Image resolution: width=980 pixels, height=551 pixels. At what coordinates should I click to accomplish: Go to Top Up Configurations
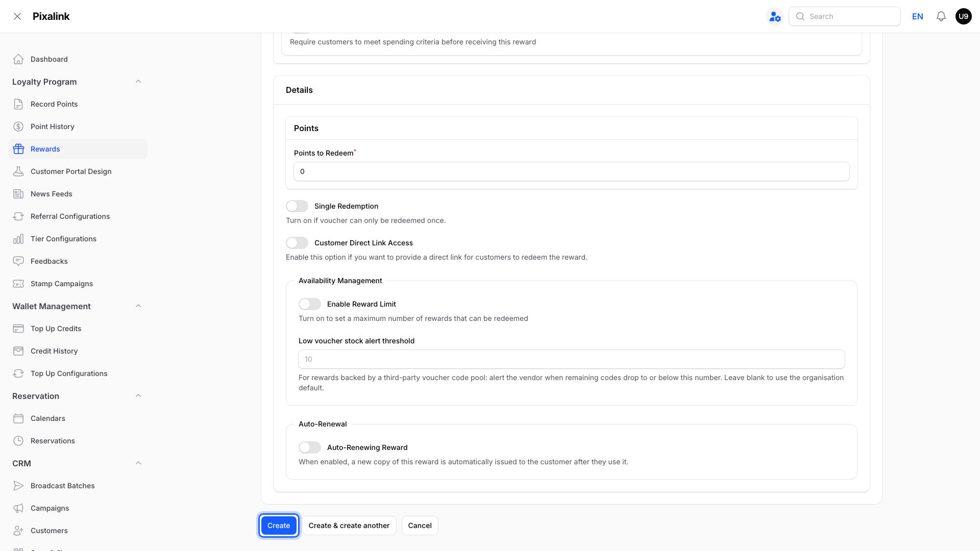click(78, 373)
